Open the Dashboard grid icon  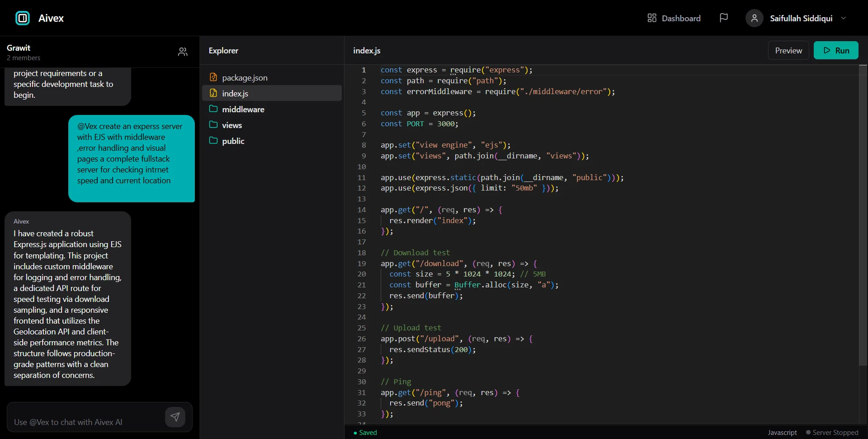[x=652, y=18]
